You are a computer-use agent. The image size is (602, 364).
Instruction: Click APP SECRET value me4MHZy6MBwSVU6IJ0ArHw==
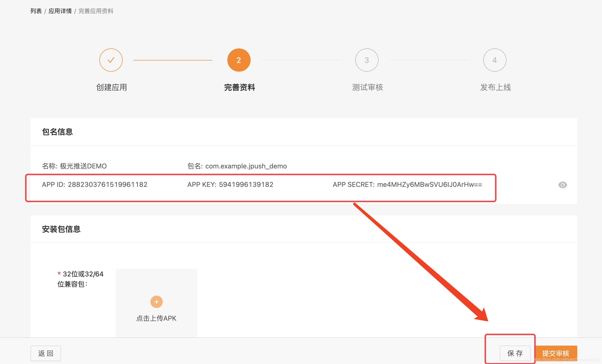(429, 185)
